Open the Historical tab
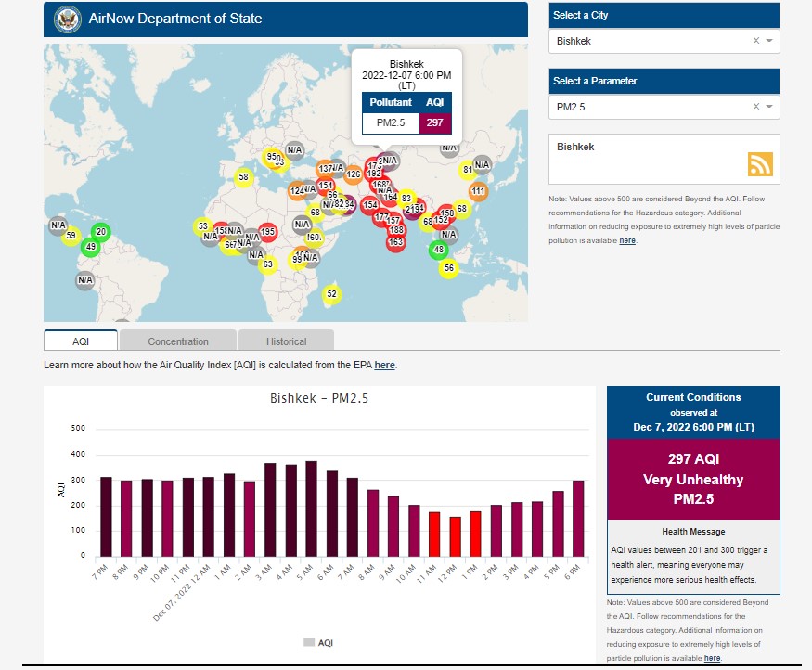Screen dimensions: 812x670 point(286,341)
